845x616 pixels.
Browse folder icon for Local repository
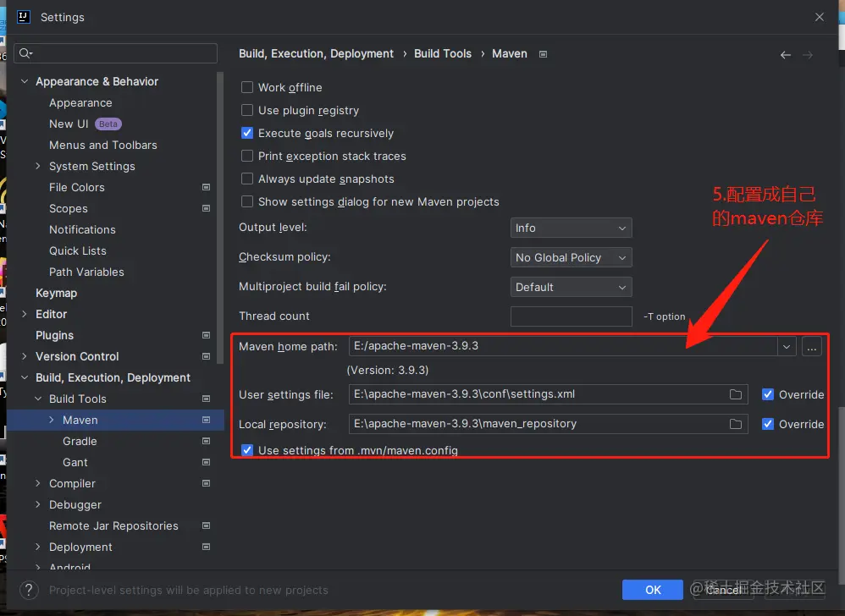(x=735, y=424)
